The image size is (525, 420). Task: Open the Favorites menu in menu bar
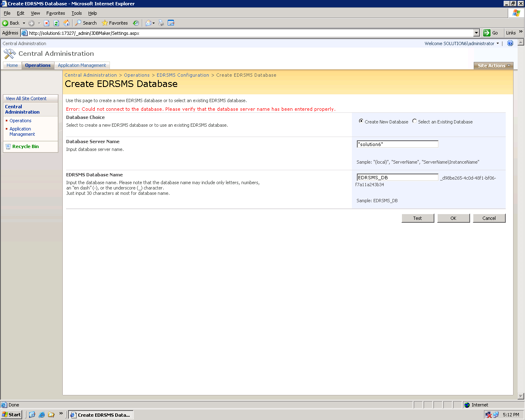(x=55, y=13)
